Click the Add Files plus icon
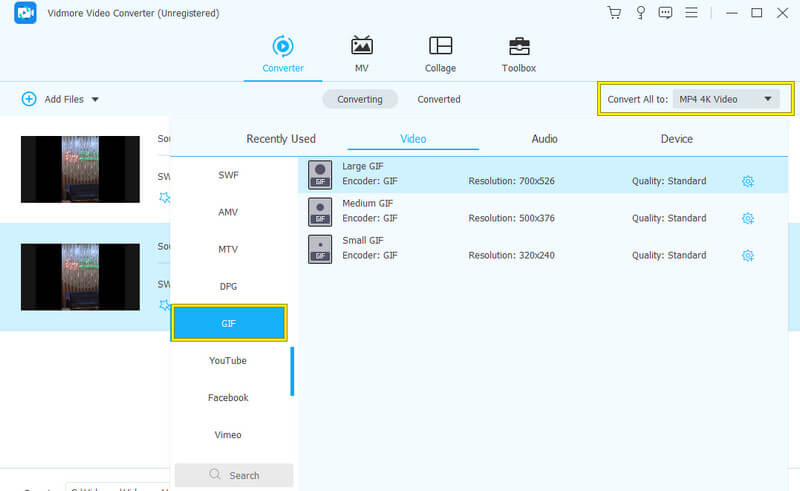 [29, 99]
